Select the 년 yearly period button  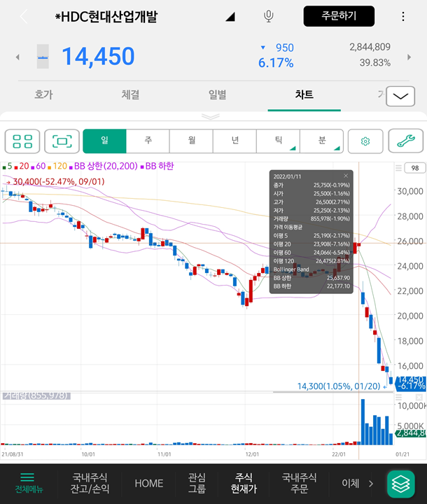click(x=234, y=141)
